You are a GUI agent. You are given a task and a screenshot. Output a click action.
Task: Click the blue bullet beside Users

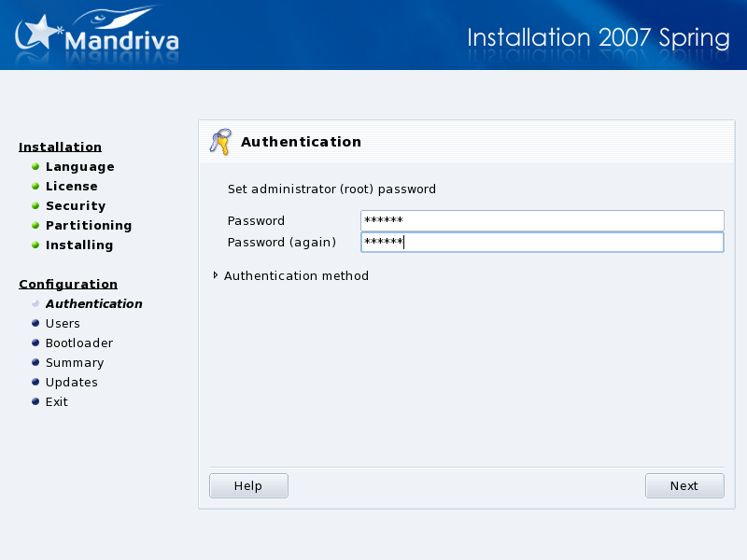pos(35,323)
